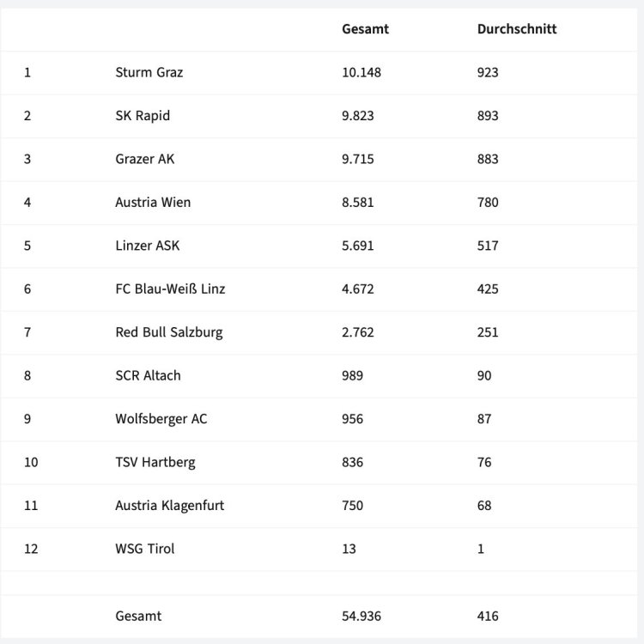Select the Wolfsberger AC entry
Viewport: 644px width, 644px height.
click(x=161, y=419)
